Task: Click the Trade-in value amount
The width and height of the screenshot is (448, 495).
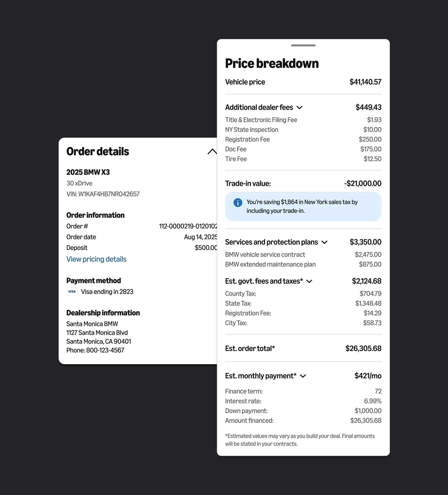Action: pos(363,183)
